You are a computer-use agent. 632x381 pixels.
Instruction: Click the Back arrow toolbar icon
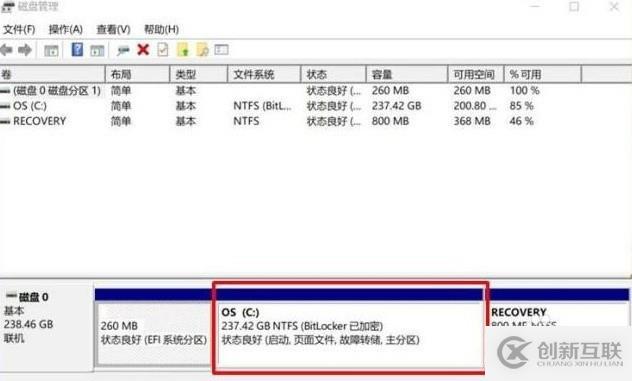point(6,50)
